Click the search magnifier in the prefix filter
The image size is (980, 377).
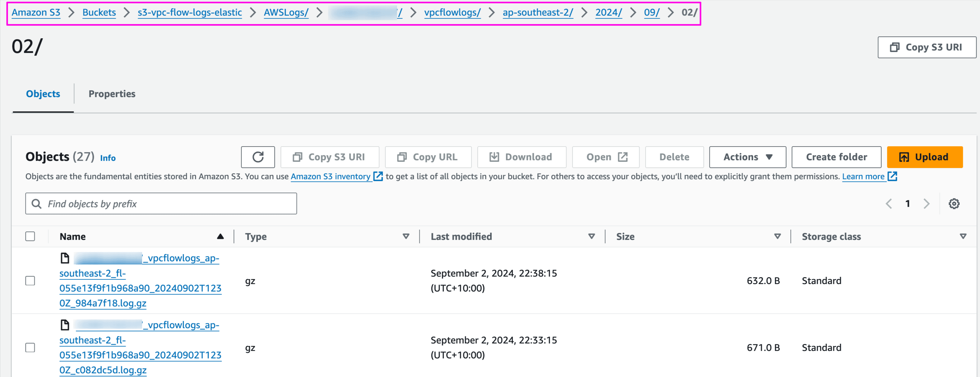click(37, 203)
